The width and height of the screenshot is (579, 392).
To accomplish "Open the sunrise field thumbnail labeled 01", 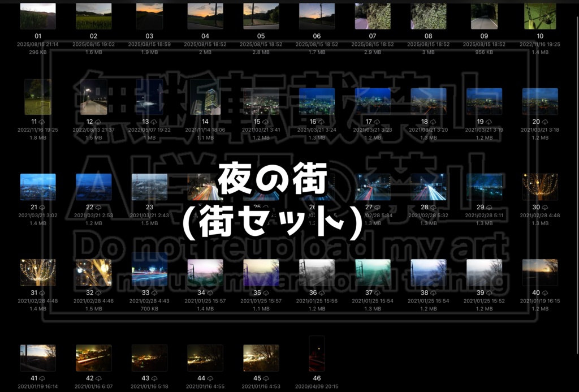I will pos(38,15).
